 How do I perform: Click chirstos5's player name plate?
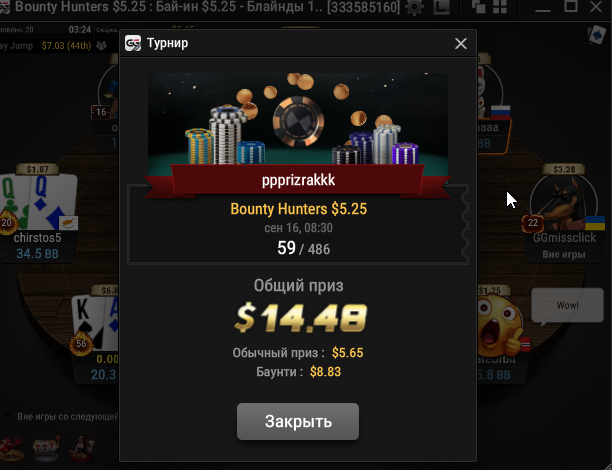tap(37, 246)
